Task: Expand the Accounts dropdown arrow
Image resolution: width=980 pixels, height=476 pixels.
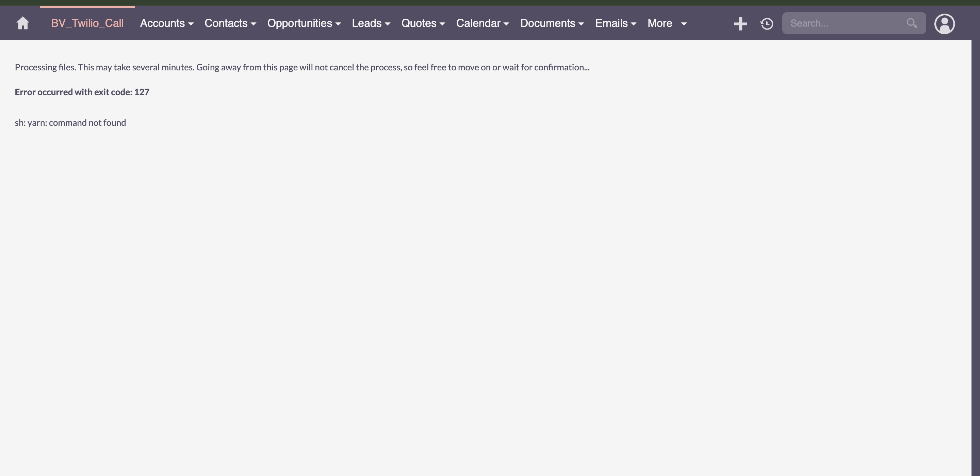Action: (192, 23)
